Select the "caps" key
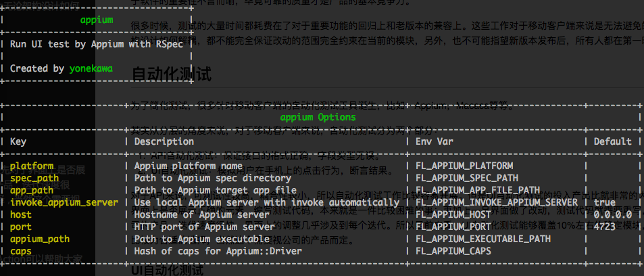 [x=21, y=251]
